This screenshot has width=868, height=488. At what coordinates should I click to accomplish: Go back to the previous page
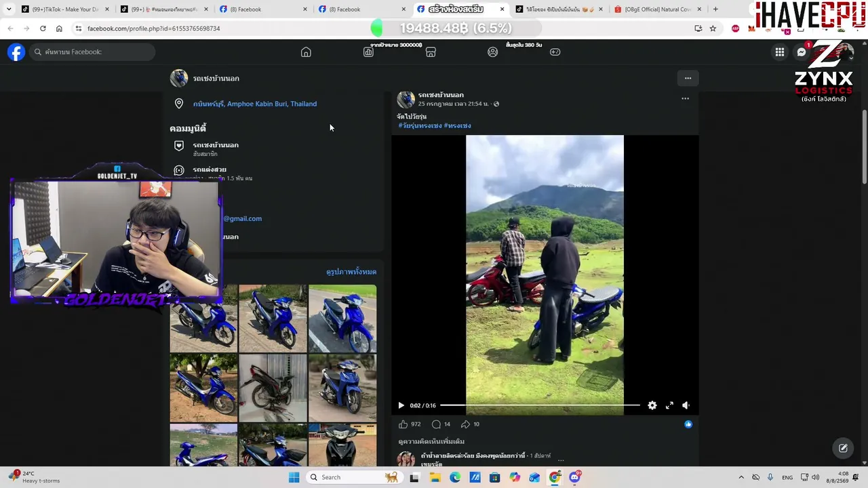[10, 28]
